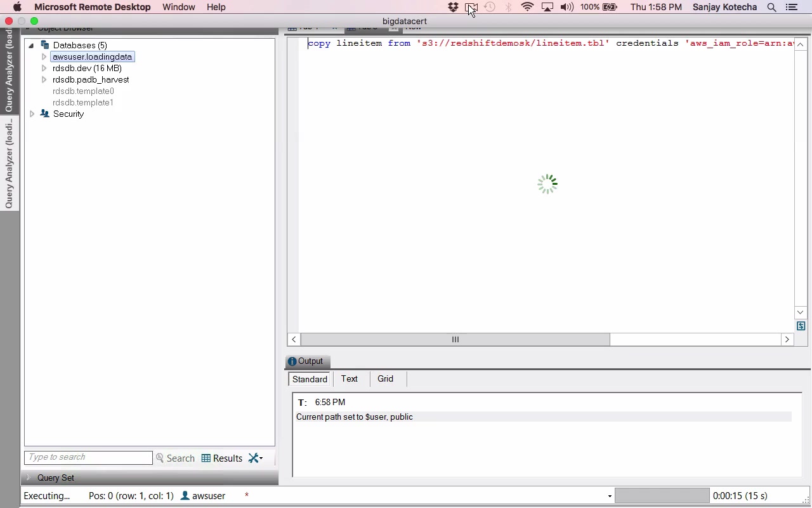Collapse the Databases (5) tree node
The width and height of the screenshot is (812, 508).
coord(31,45)
